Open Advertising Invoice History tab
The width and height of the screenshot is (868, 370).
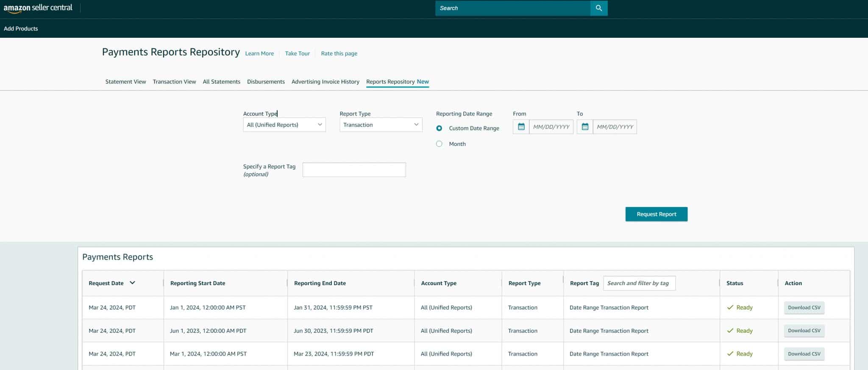(x=325, y=81)
